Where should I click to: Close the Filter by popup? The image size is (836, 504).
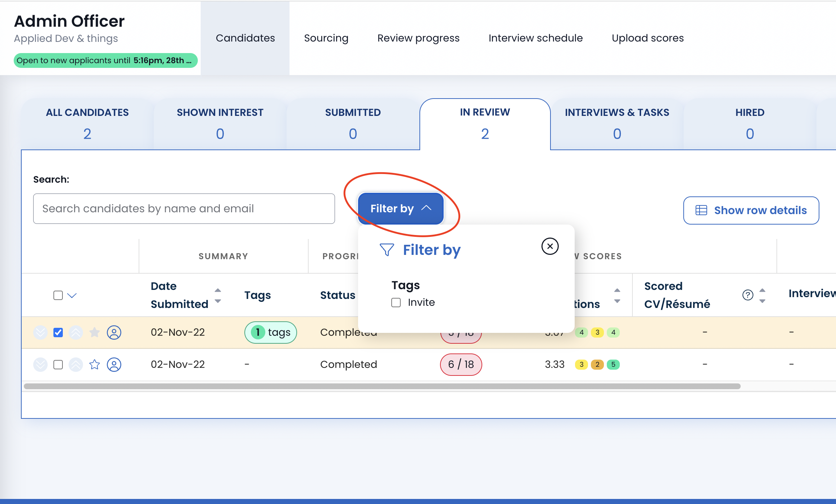550,246
